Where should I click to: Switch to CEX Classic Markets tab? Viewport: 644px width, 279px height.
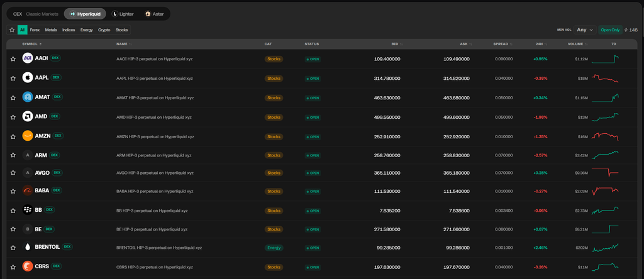(36, 14)
